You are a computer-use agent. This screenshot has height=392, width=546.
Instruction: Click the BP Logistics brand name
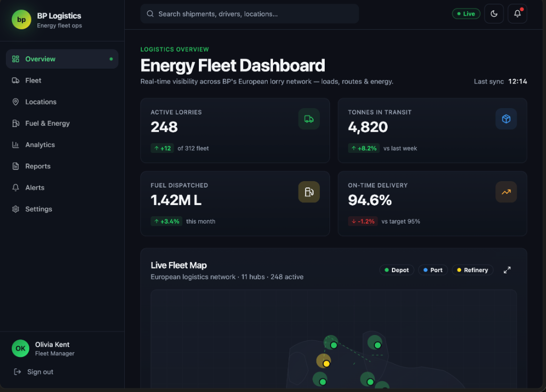[59, 15]
